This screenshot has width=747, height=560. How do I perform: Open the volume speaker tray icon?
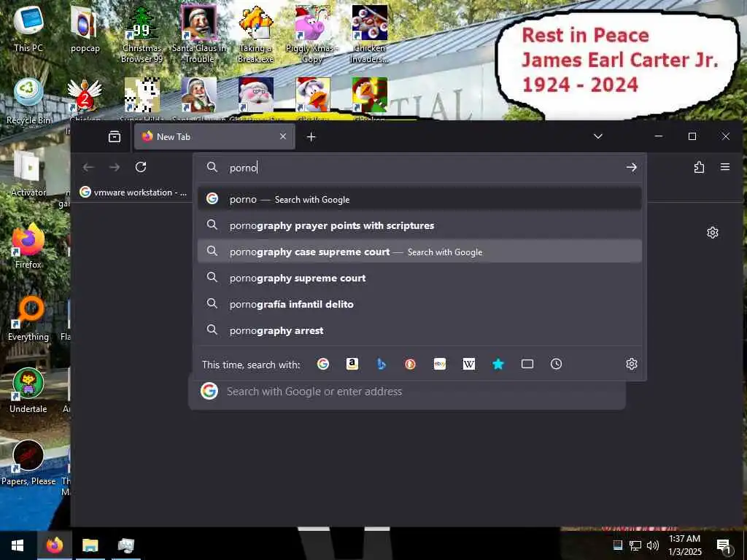point(653,545)
